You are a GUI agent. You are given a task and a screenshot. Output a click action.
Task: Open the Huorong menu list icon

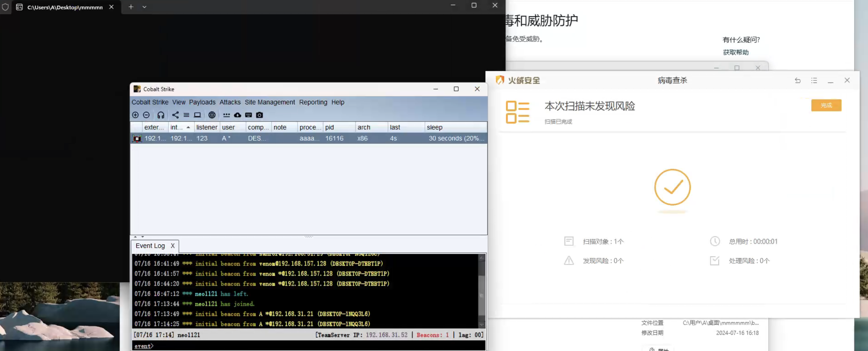[x=814, y=80]
